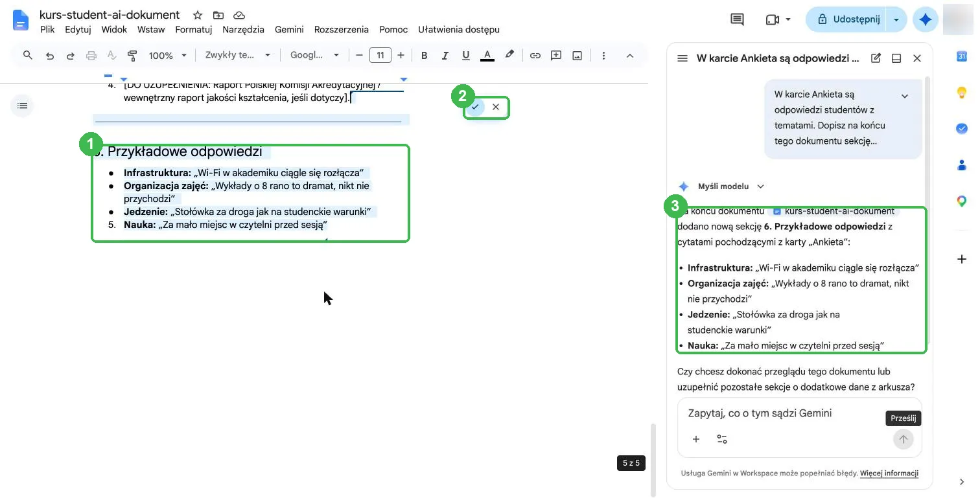Toggle underline formatting
The width and height of the screenshot is (980, 500).
tap(465, 56)
